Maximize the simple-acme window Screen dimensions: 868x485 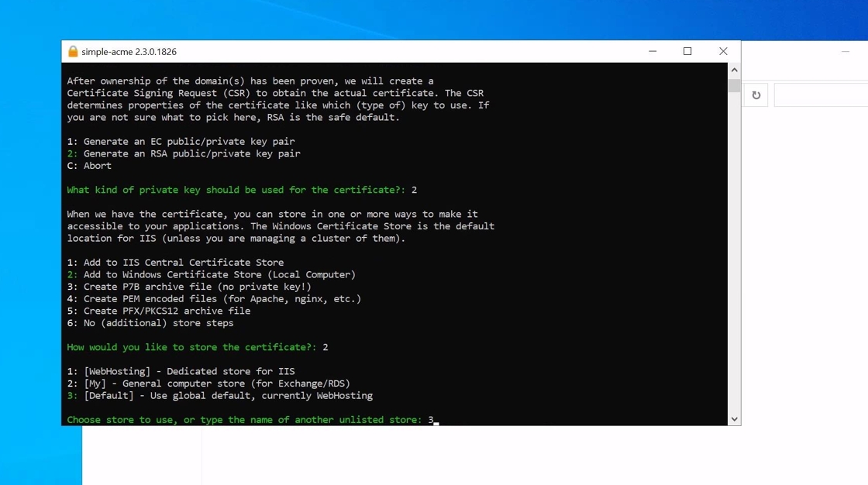coord(687,51)
